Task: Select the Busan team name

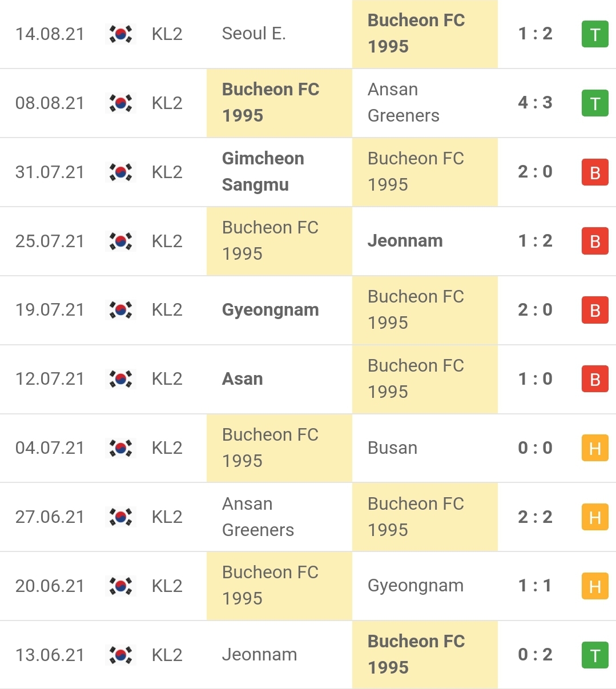Action: 392,448
